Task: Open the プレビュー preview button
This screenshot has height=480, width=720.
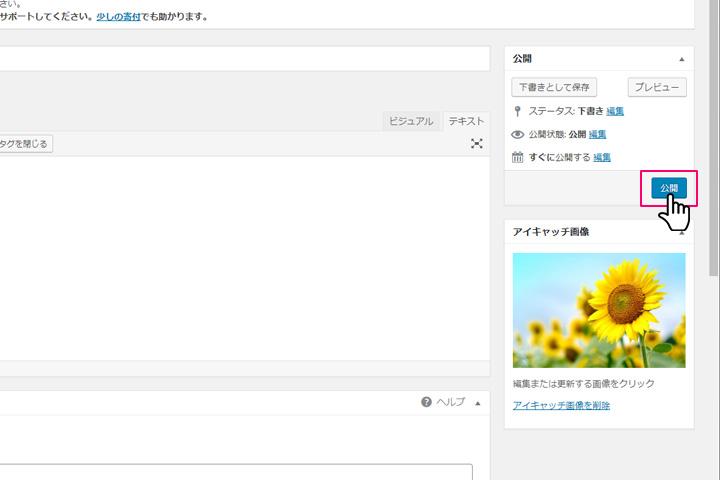Action: (657, 87)
